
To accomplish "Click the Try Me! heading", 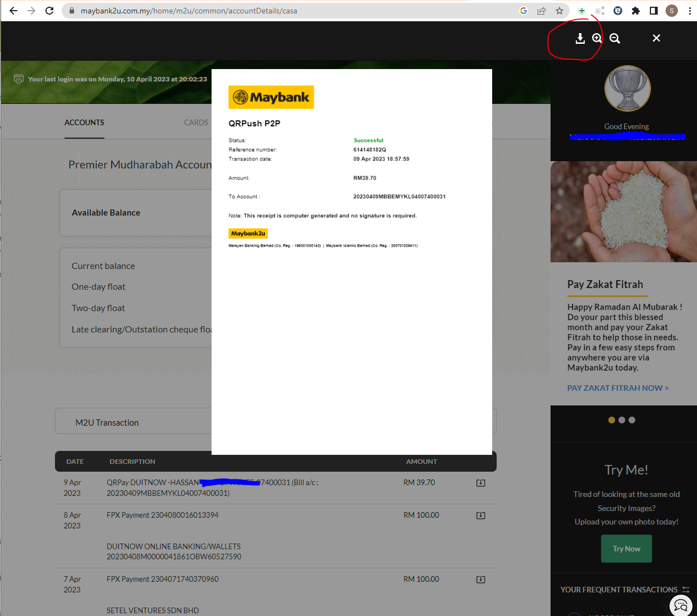I will [626, 470].
